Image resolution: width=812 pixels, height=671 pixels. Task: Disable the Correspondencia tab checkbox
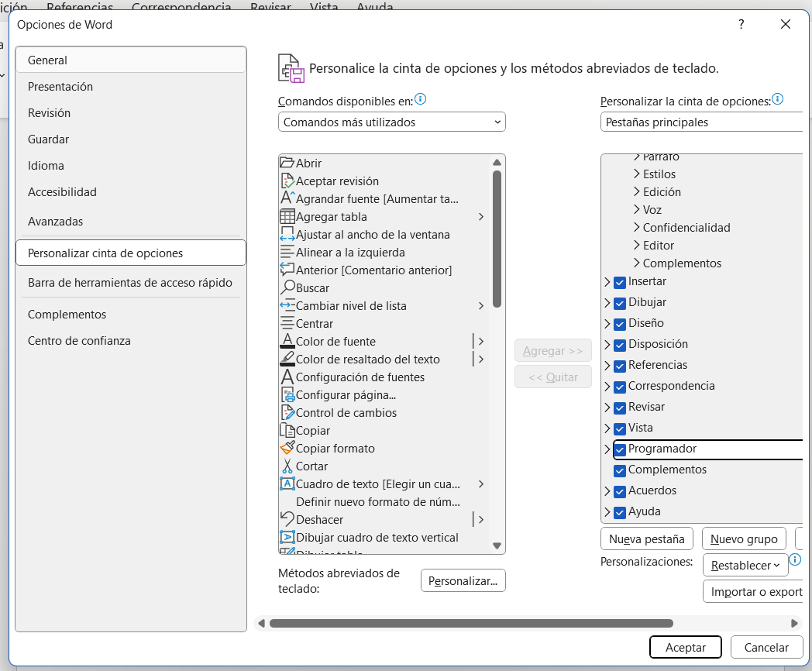tap(620, 387)
